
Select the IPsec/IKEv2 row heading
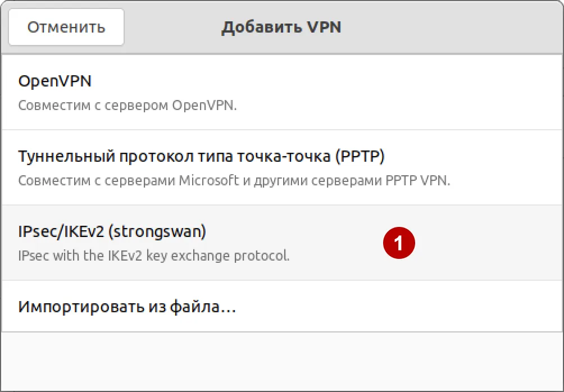[112, 231]
